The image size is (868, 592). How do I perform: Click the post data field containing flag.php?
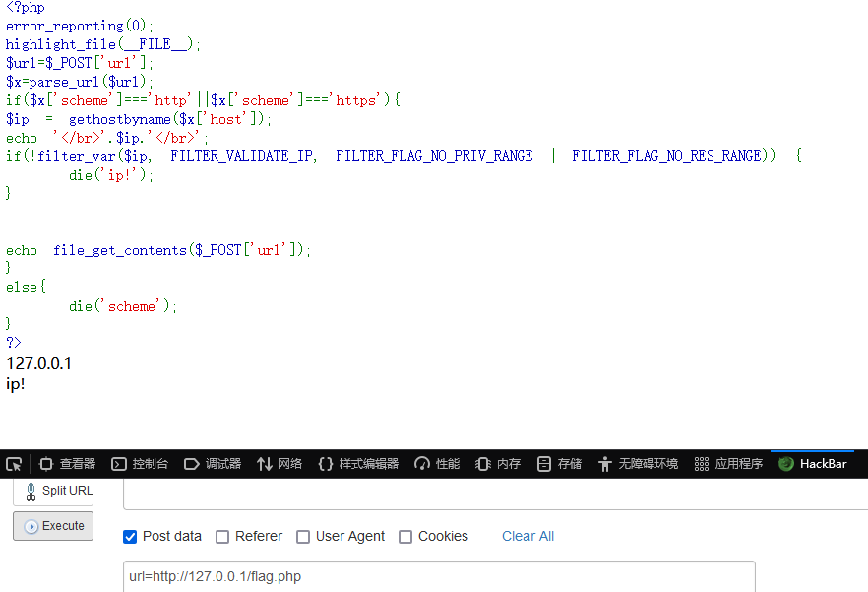point(438,576)
